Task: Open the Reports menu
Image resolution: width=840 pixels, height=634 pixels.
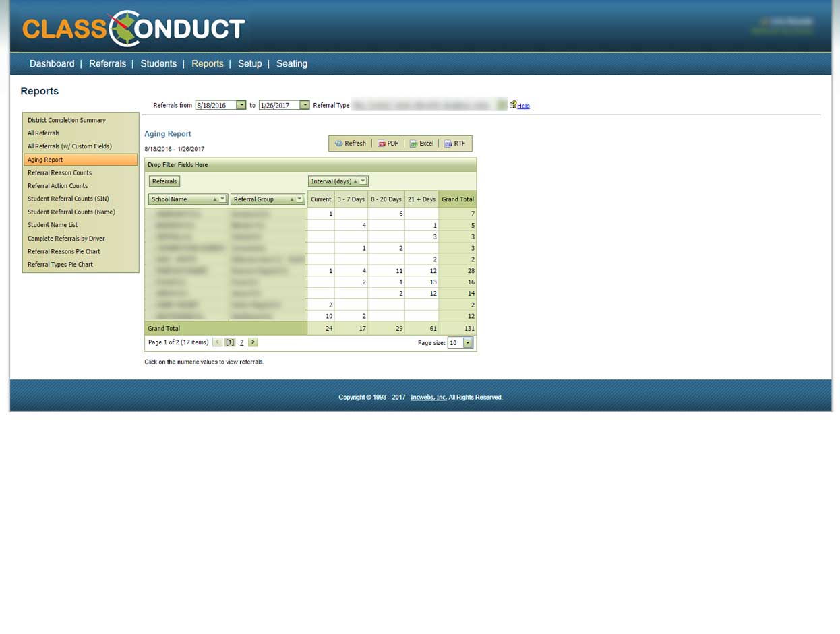Action: click(x=208, y=63)
